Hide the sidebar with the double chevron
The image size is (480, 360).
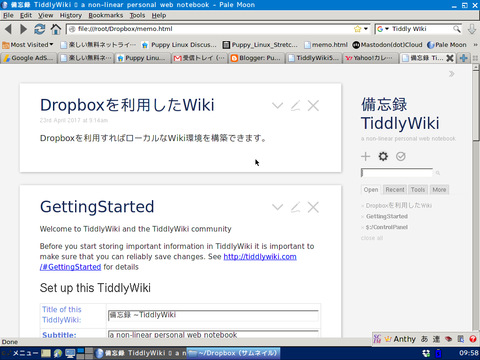pos(451,74)
